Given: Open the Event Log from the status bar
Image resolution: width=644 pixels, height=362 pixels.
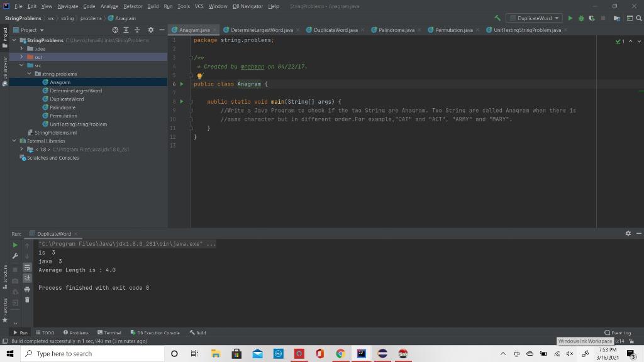Looking at the screenshot, I should [x=618, y=332].
